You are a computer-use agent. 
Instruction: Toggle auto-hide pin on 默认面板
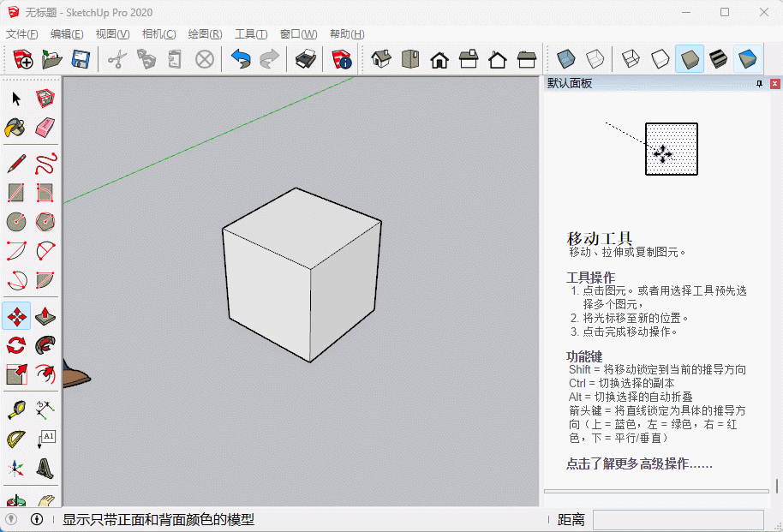(x=759, y=84)
